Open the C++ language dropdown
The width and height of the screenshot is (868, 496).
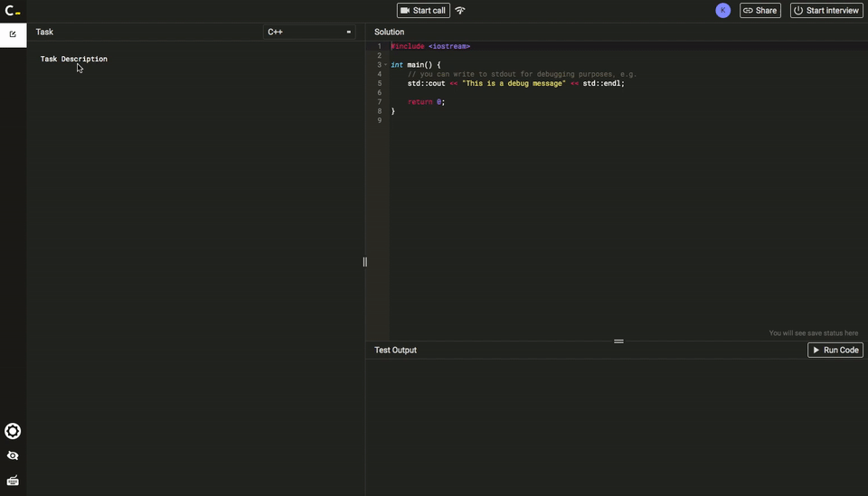point(309,32)
